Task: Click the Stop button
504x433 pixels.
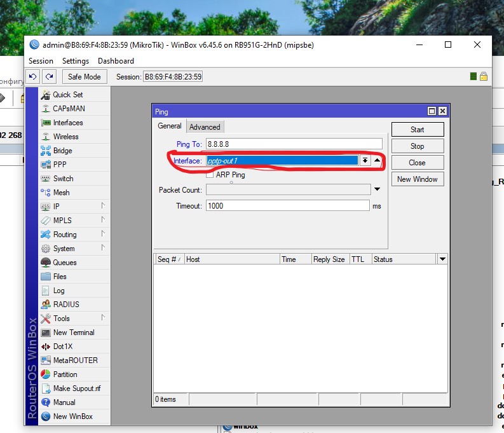Action: (x=418, y=146)
